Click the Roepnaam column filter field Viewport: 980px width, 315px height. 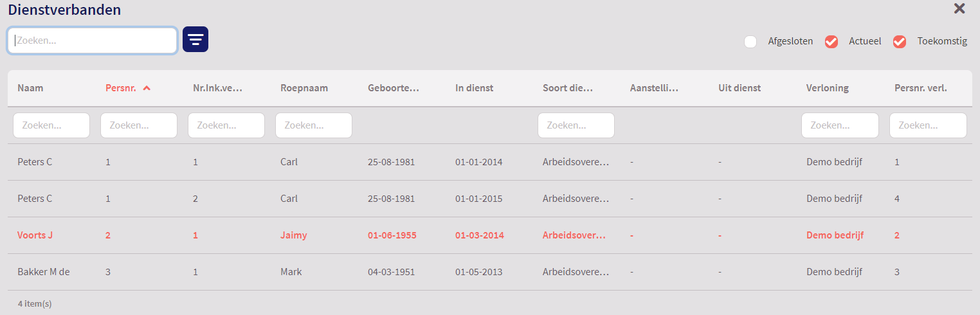coord(314,125)
